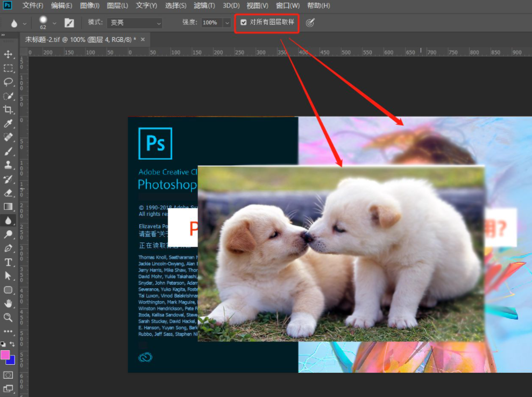Select the History Brush tool
The height and width of the screenshot is (397, 532).
[8, 179]
